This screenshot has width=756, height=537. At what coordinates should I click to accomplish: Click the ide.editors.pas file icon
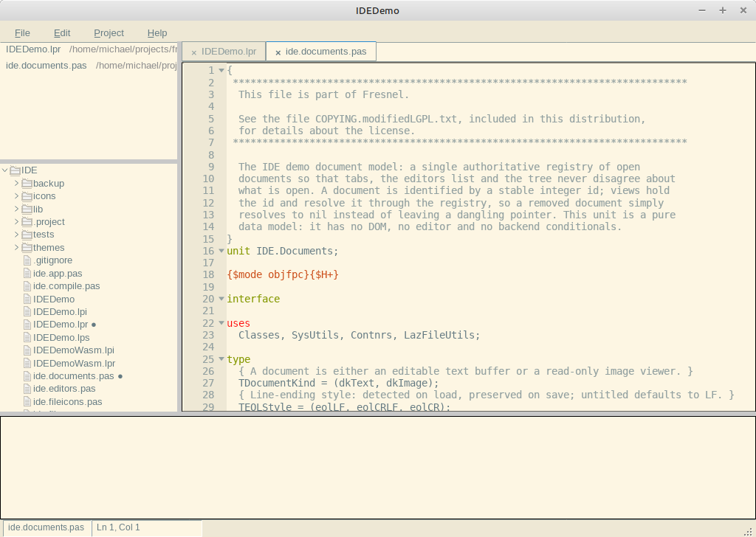tap(27, 389)
